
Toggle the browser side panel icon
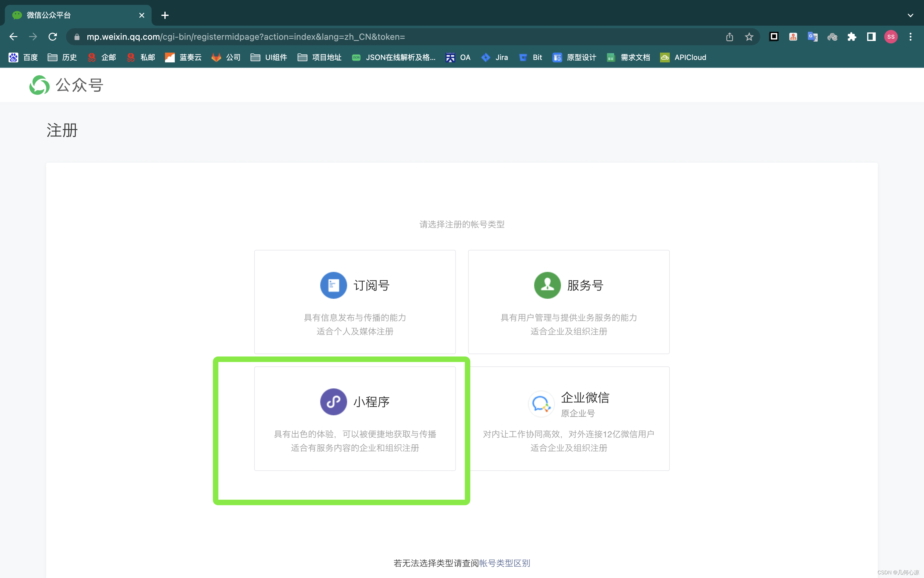coord(871,37)
